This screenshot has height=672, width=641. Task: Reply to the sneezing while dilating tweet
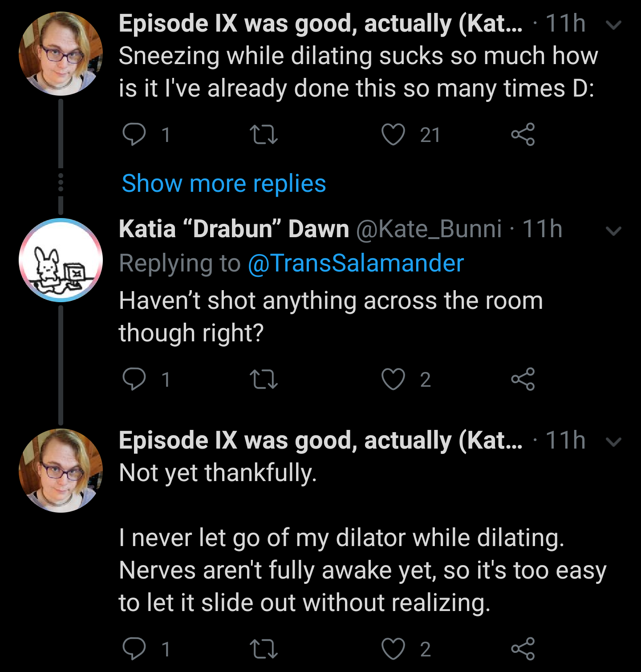point(134,134)
